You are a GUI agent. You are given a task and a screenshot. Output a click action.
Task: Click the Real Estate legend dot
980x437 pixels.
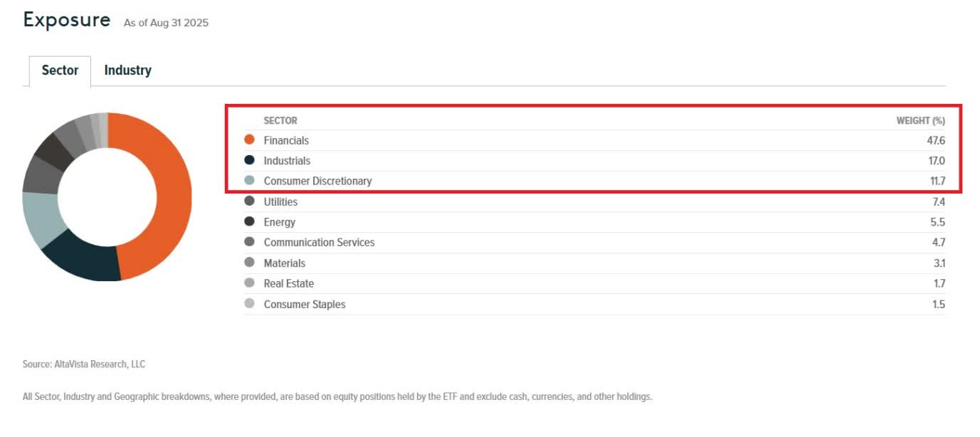point(249,283)
